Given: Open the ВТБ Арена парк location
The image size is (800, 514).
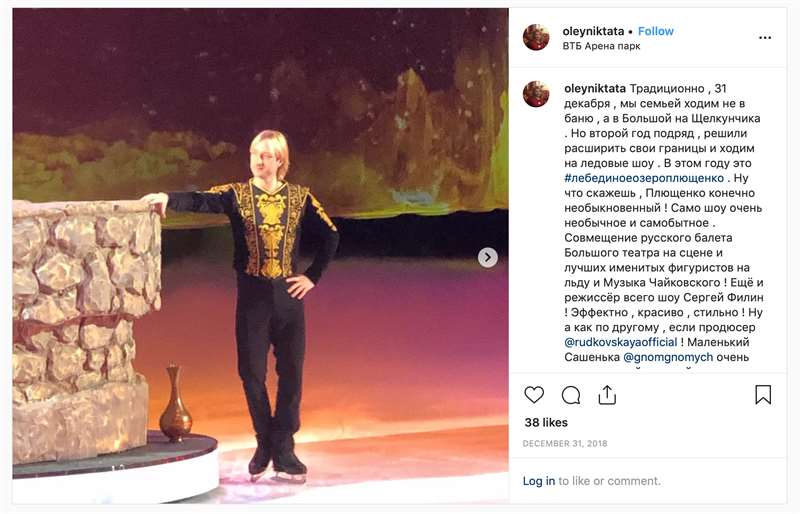Looking at the screenshot, I should click(x=601, y=46).
